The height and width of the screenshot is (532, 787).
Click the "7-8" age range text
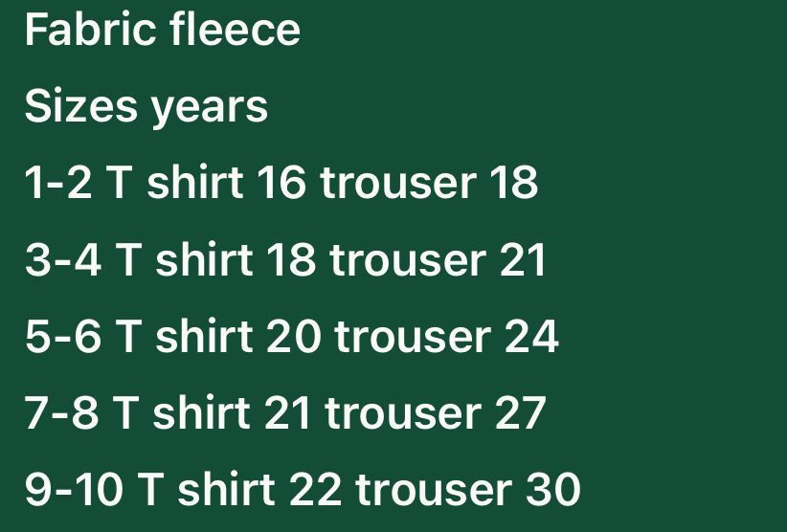pos(61,412)
